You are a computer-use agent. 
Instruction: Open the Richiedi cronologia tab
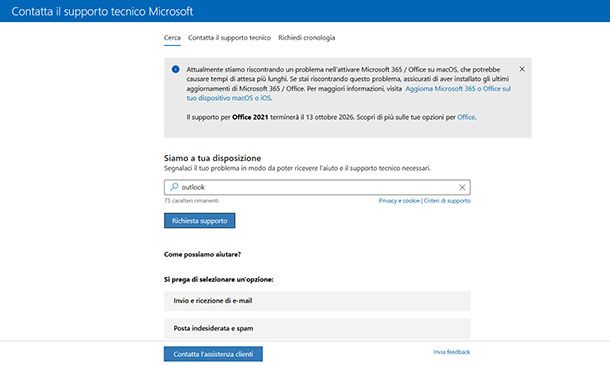point(307,38)
